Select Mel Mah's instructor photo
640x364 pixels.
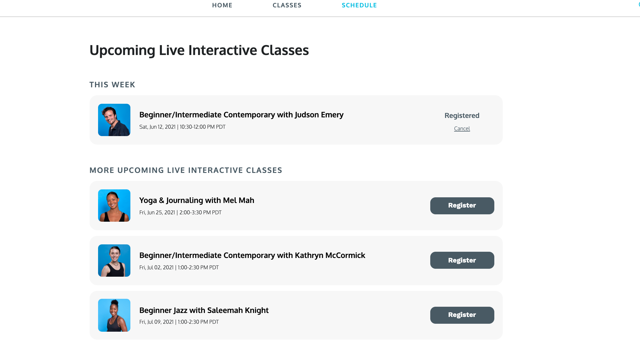(x=114, y=206)
